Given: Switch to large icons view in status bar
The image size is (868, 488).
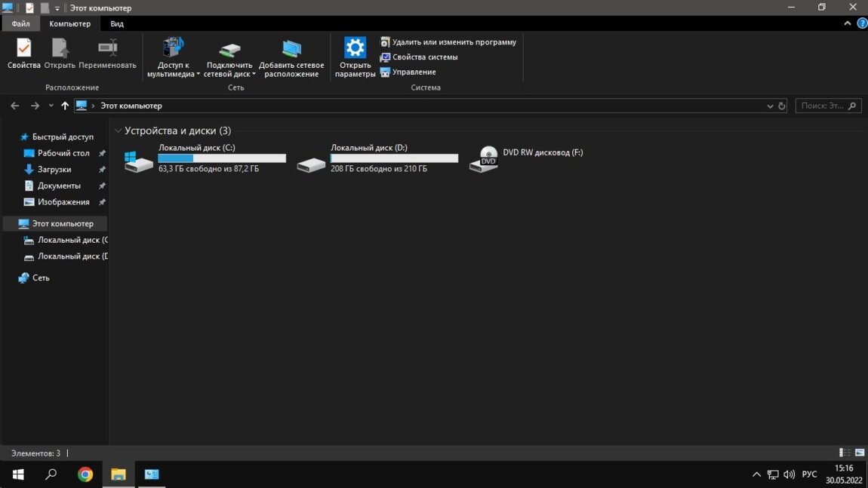Looking at the screenshot, I should [x=860, y=453].
